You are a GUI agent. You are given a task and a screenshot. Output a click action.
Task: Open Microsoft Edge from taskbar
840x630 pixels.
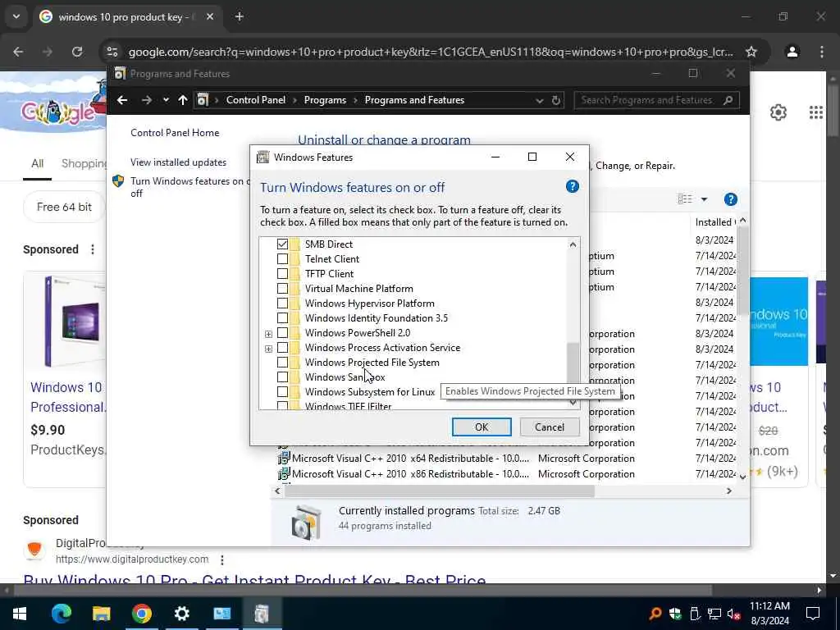point(61,614)
